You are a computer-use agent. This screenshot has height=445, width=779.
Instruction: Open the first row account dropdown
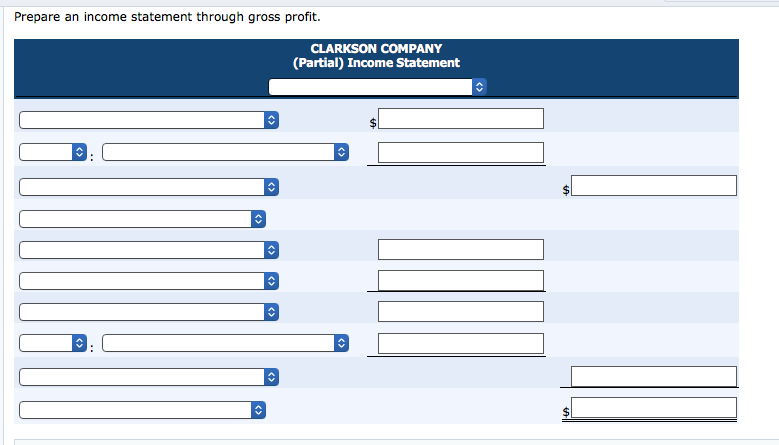click(x=149, y=120)
